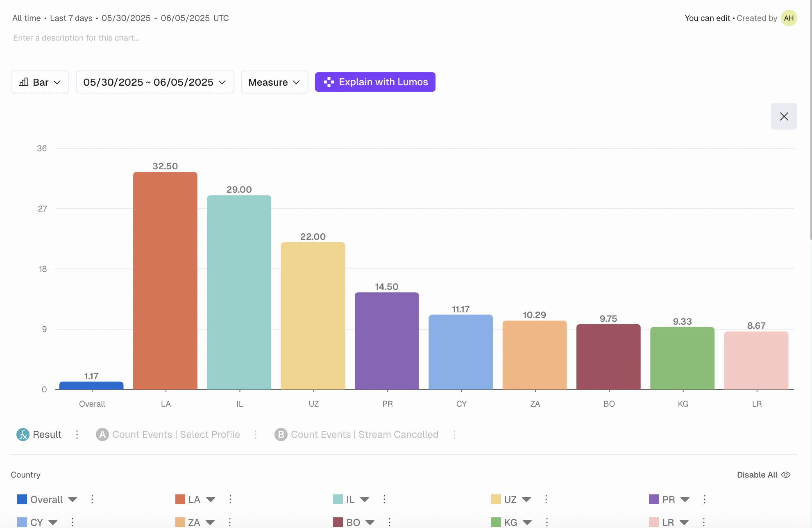
Task: Open the three-dot menu next to Result
Action: pyautogui.click(x=77, y=435)
